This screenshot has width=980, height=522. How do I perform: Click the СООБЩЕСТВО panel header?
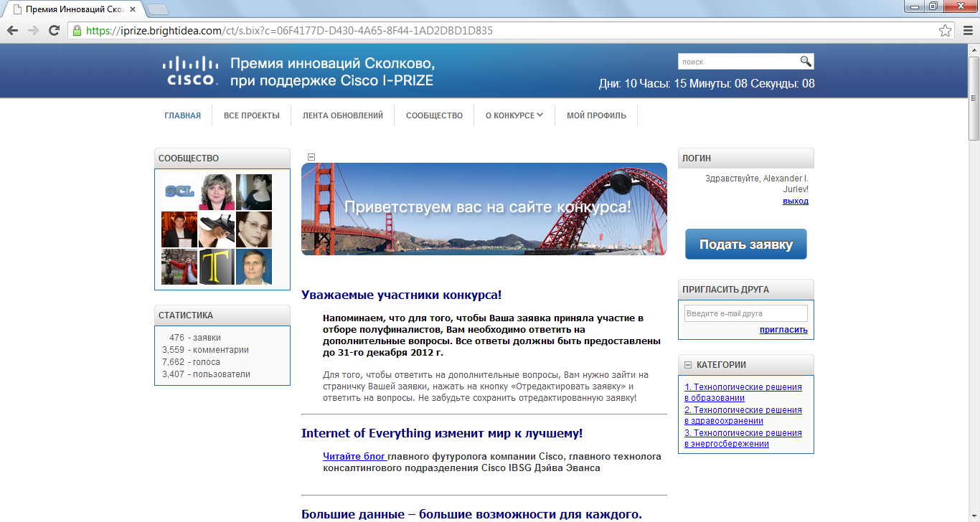click(222, 158)
